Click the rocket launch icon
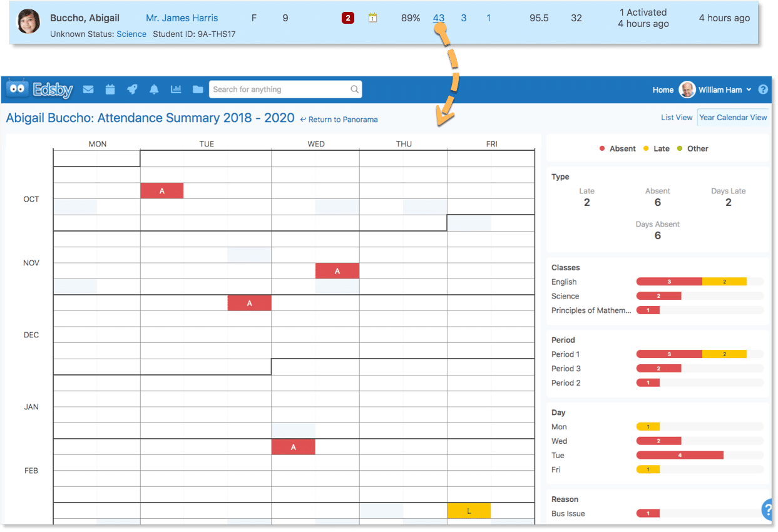Viewport: 778px width, 532px height. pos(132,90)
